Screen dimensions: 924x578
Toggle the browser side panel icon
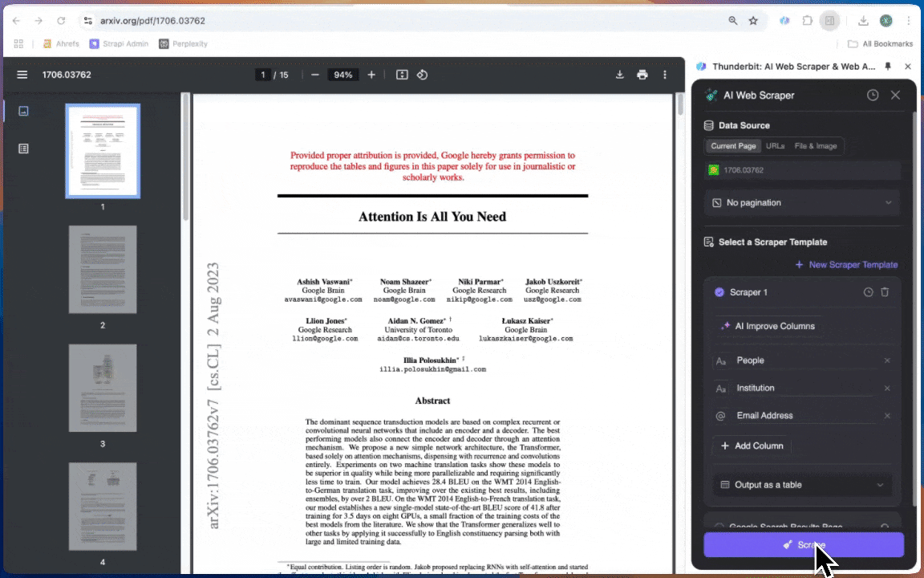point(829,21)
